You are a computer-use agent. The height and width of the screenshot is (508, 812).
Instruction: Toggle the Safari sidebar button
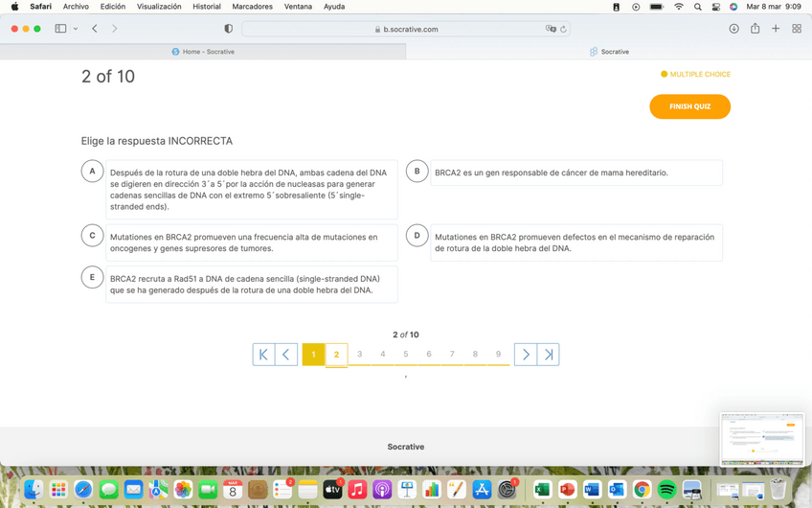[x=60, y=29]
